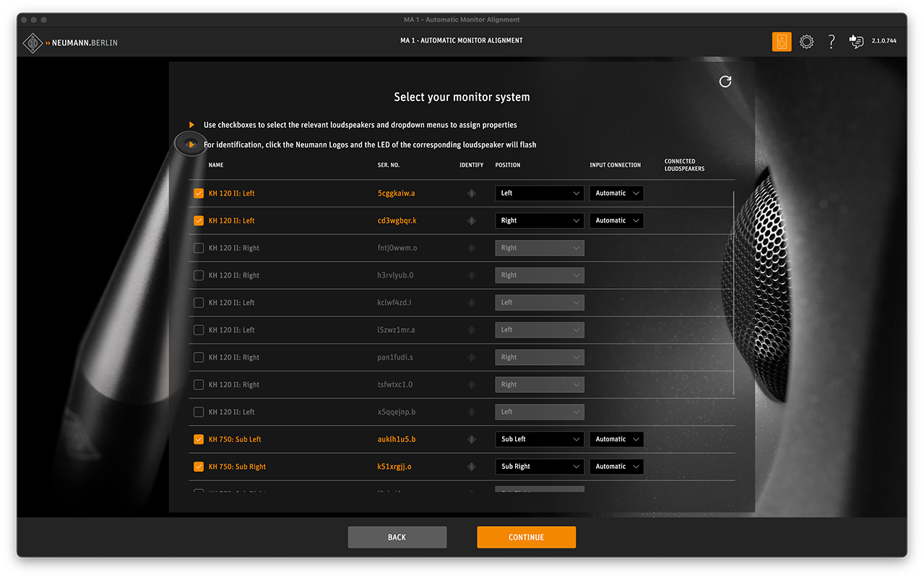Open help question mark icon
The width and height of the screenshot is (924, 578).
coord(832,42)
